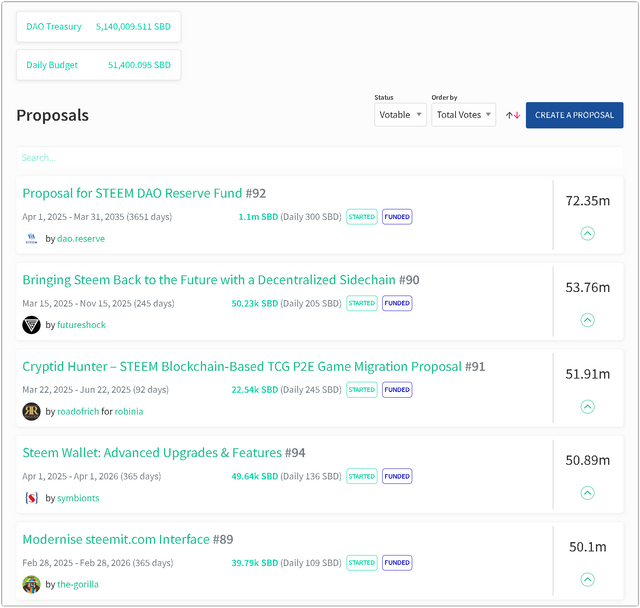The image size is (640, 608).
Task: Click FUNDED badge on Cryptid Hunter proposal
Action: [x=397, y=390]
